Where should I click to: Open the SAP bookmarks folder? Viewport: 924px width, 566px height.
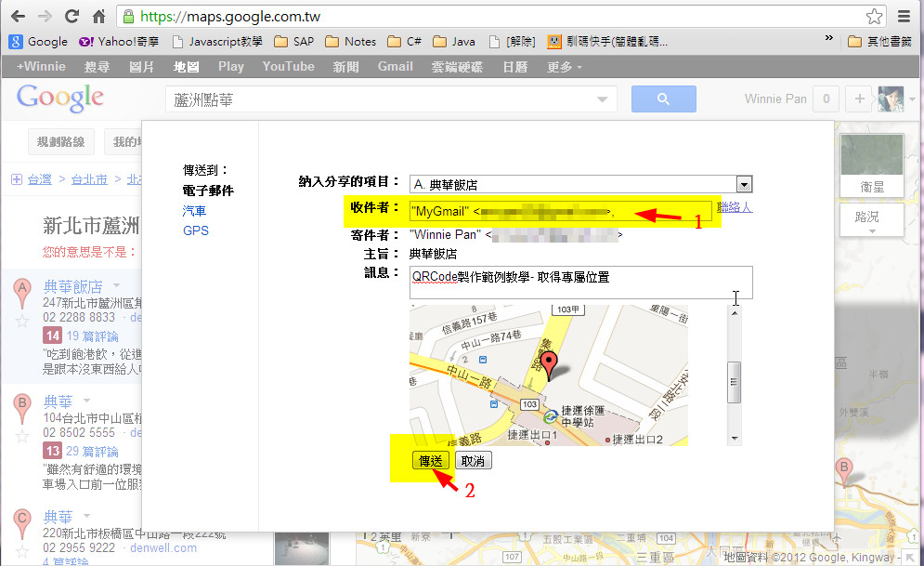(x=294, y=41)
